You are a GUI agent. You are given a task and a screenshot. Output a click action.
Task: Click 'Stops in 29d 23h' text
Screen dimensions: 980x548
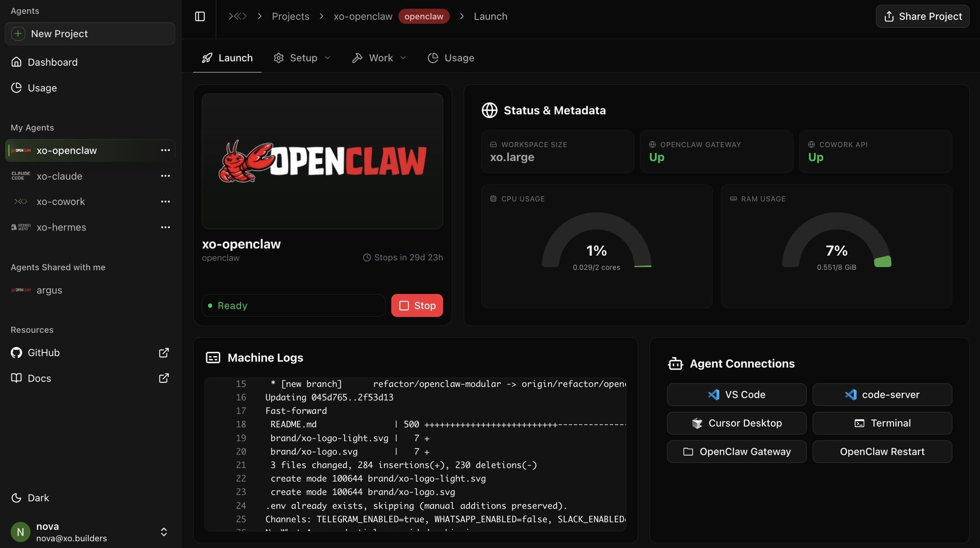[x=408, y=258]
